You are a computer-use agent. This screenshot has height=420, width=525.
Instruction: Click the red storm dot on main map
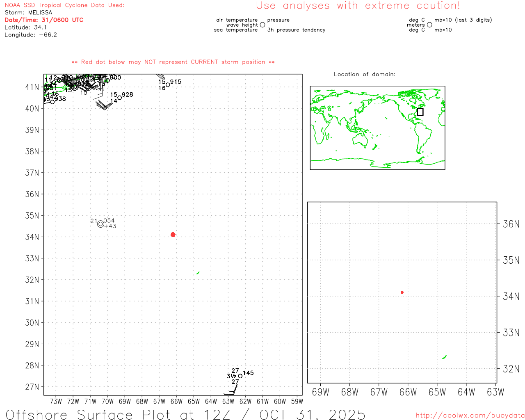pos(173,235)
